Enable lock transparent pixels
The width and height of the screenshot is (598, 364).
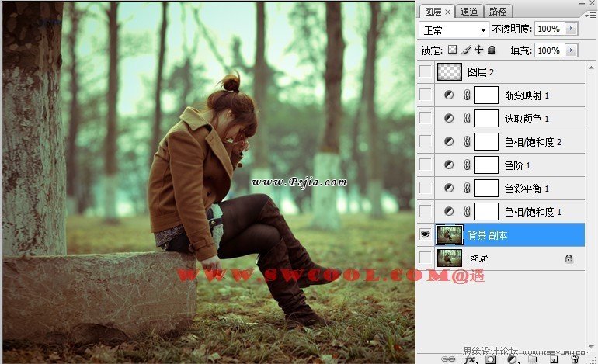coord(452,50)
